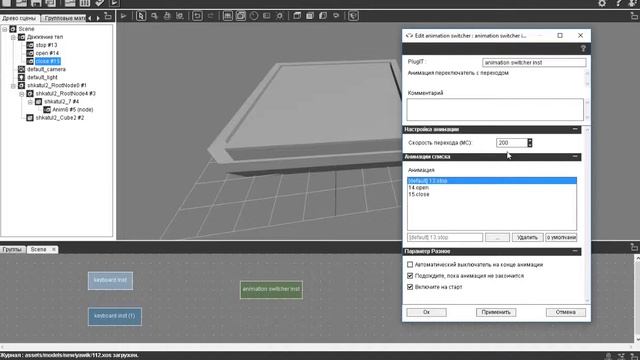Uncheck 'Подождите, пока анимация не закончится'
640x360 pixels.
pyautogui.click(x=410, y=276)
